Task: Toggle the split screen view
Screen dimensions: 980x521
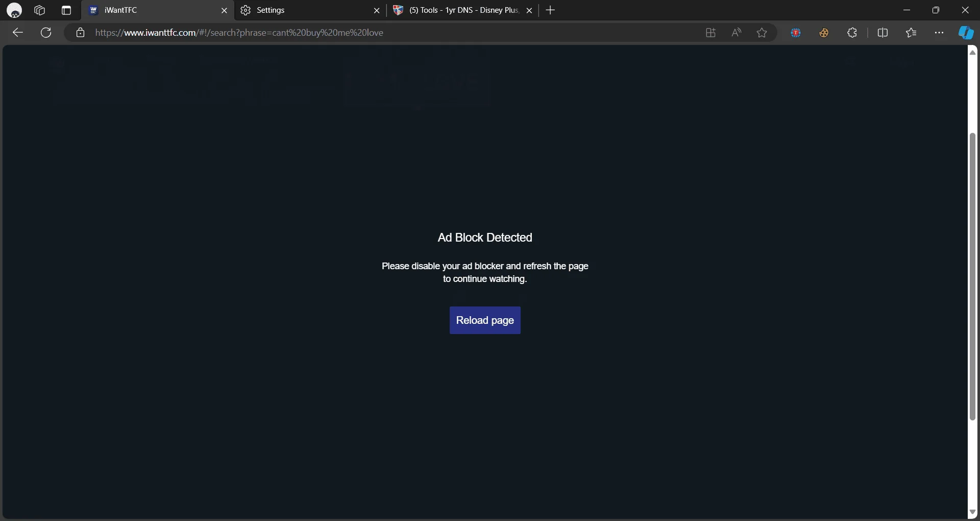Action: 883,33
